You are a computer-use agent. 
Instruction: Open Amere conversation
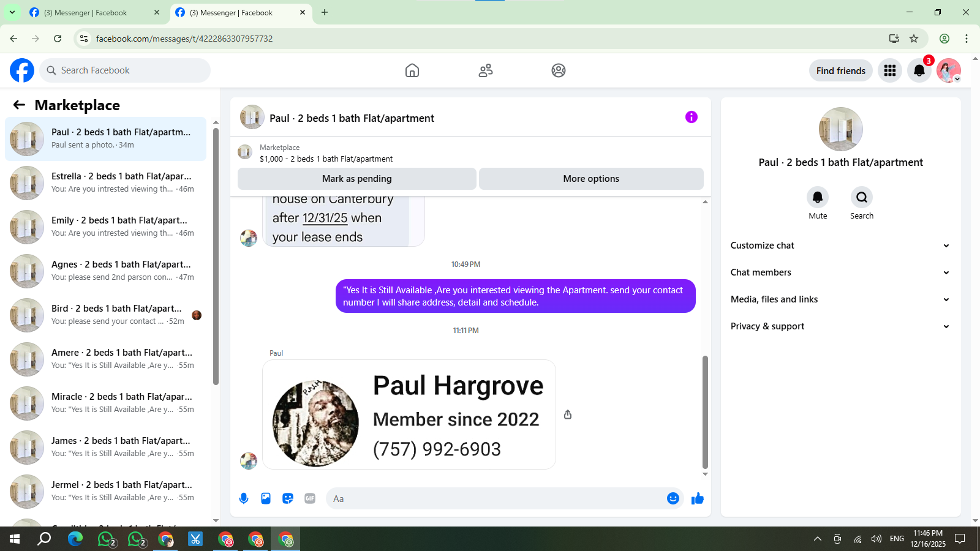click(x=105, y=359)
